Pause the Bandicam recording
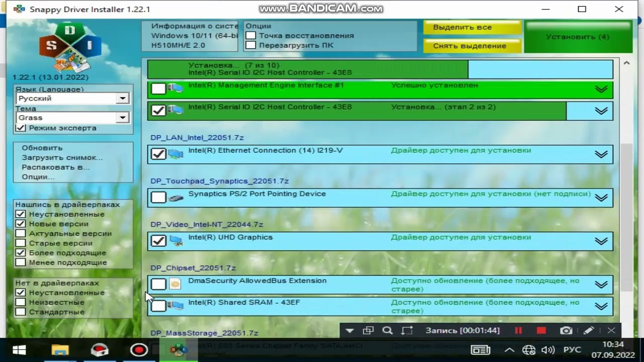Viewport: 644px width, 362px height. click(518, 330)
